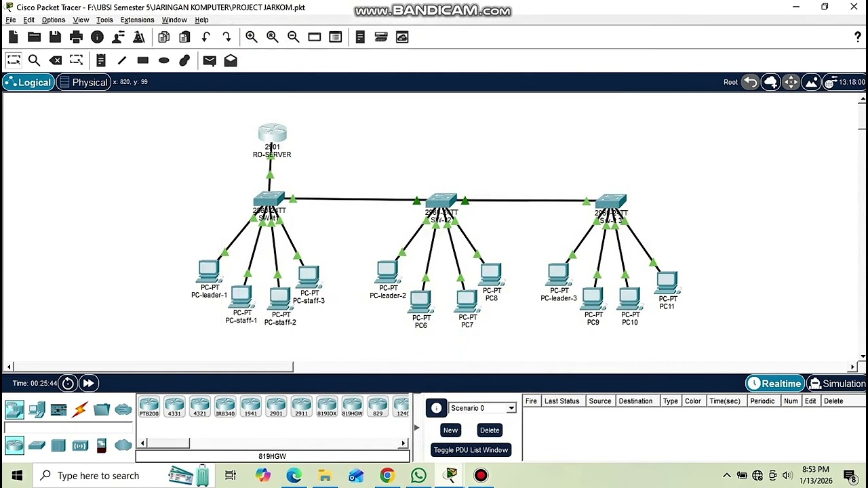This screenshot has width=868, height=488.
Task: Click the Add Complex PDU open envelope icon
Action: (x=231, y=60)
